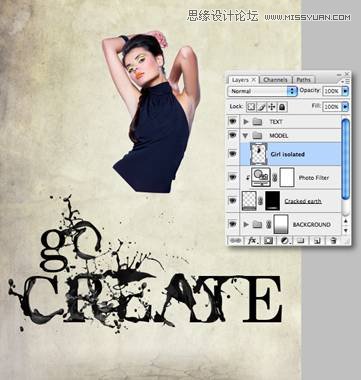Hide the MODEL group
This screenshot has width=361, height=380.
(x=232, y=135)
